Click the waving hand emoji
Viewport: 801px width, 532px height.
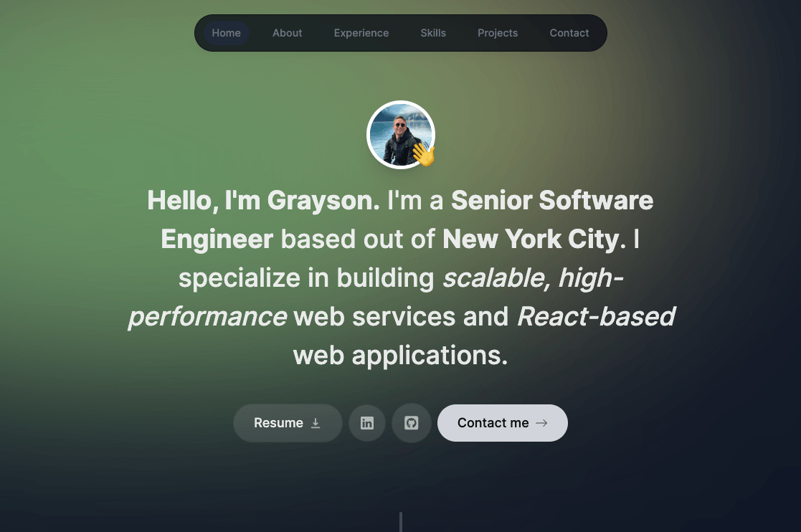pyautogui.click(x=424, y=154)
